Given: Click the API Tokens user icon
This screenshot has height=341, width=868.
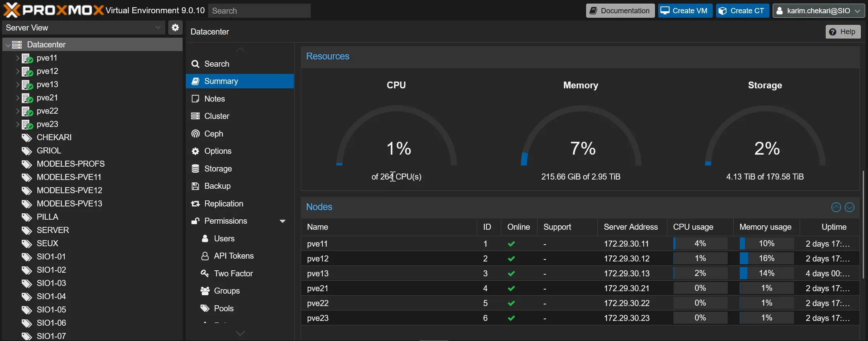Looking at the screenshot, I should (205, 256).
